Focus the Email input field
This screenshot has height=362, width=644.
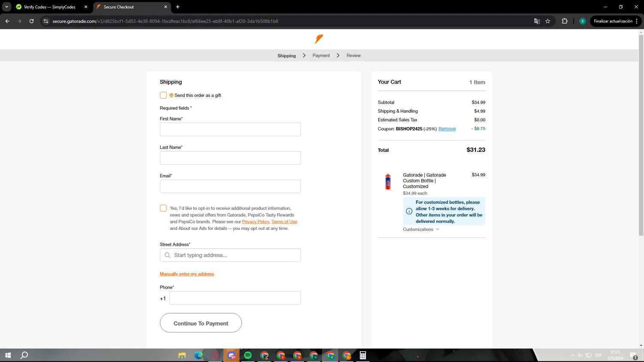tap(230, 187)
